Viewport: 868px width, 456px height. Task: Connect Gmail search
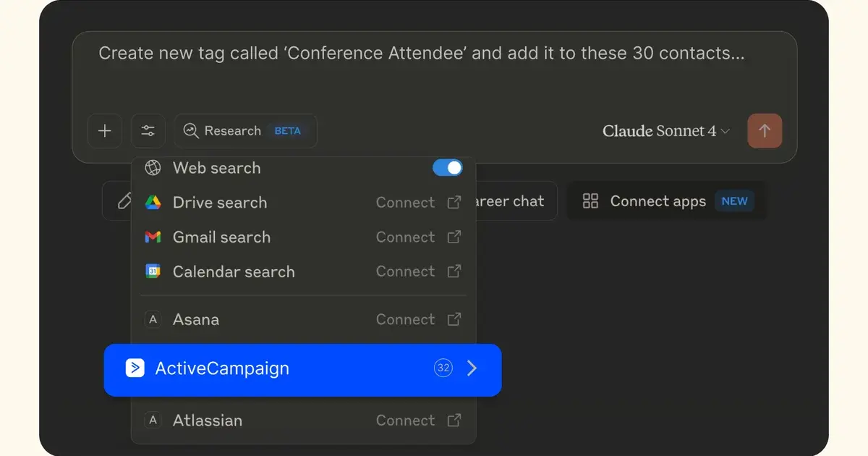405,237
